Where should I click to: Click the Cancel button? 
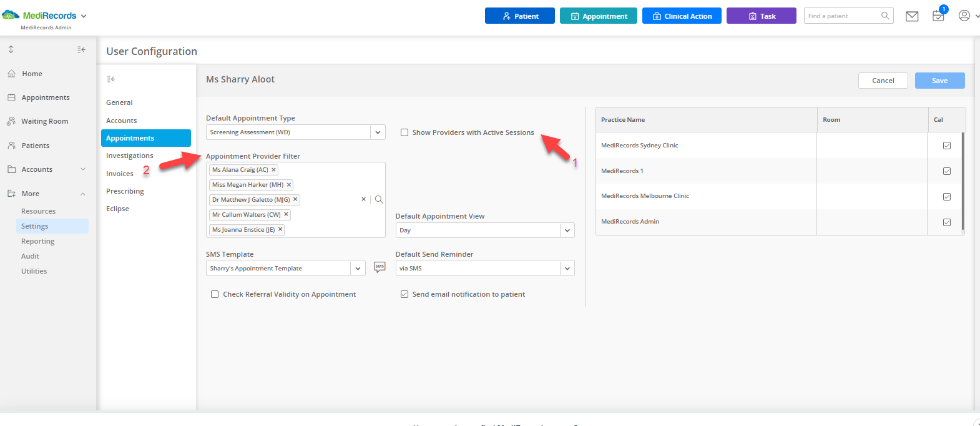tap(883, 81)
